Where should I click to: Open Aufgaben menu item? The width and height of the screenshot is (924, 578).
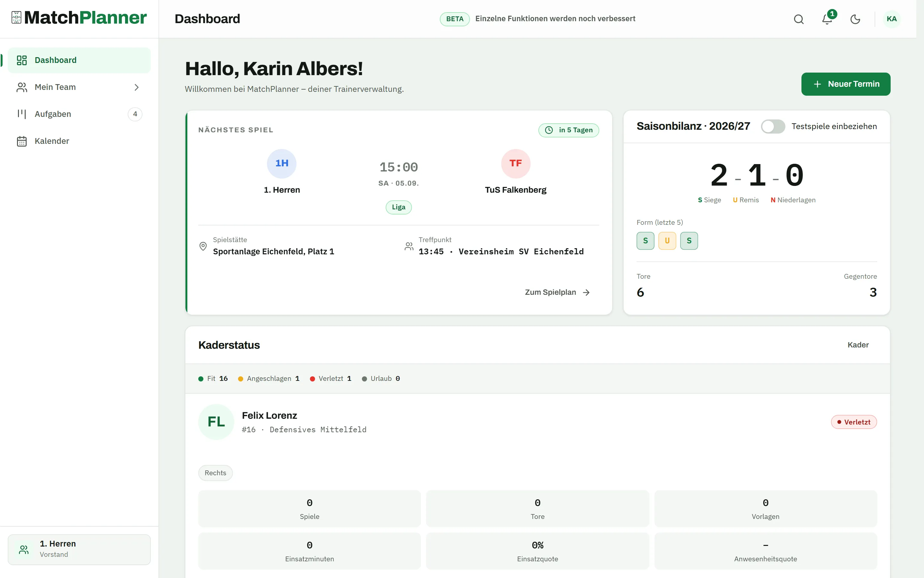79,114
